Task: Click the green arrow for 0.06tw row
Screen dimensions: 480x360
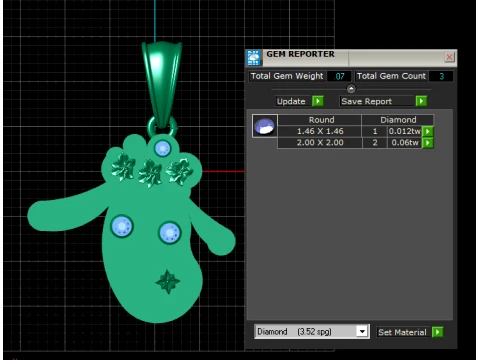Action: (x=428, y=143)
